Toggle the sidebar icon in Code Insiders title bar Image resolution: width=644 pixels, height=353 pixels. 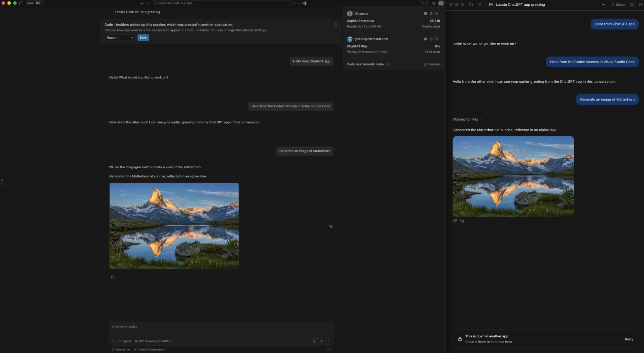coord(21,3)
